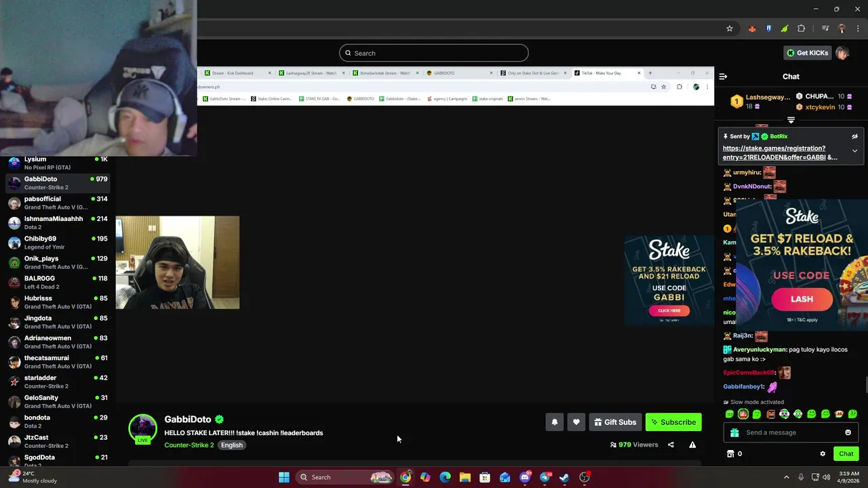Click the gift icon in the message box
Image resolution: width=868 pixels, height=488 pixels.
[x=734, y=432]
